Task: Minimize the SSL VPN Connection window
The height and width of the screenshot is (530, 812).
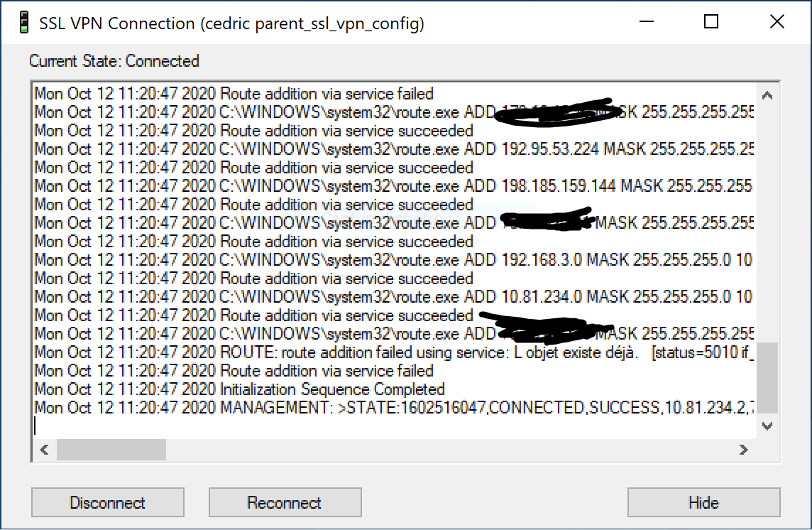Action: pos(647,22)
